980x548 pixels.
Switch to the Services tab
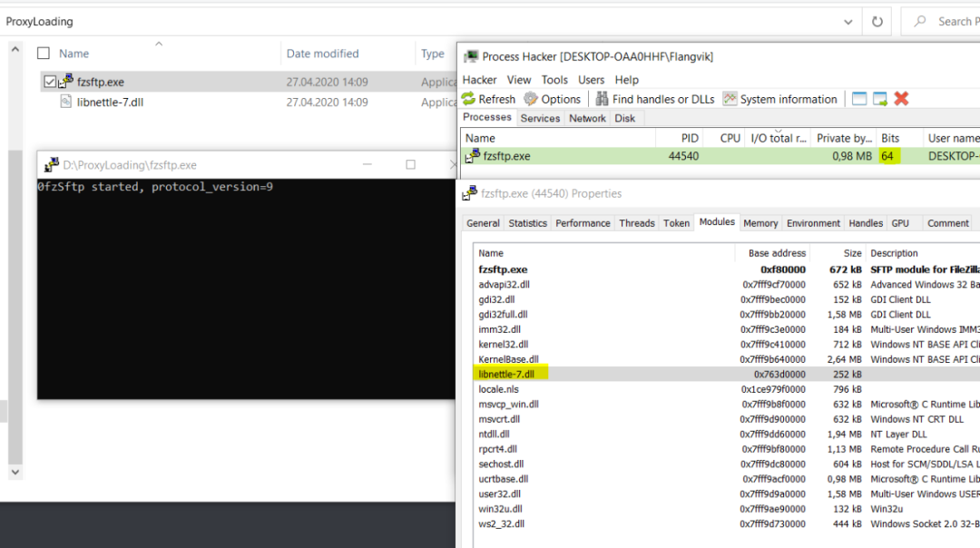pos(540,118)
